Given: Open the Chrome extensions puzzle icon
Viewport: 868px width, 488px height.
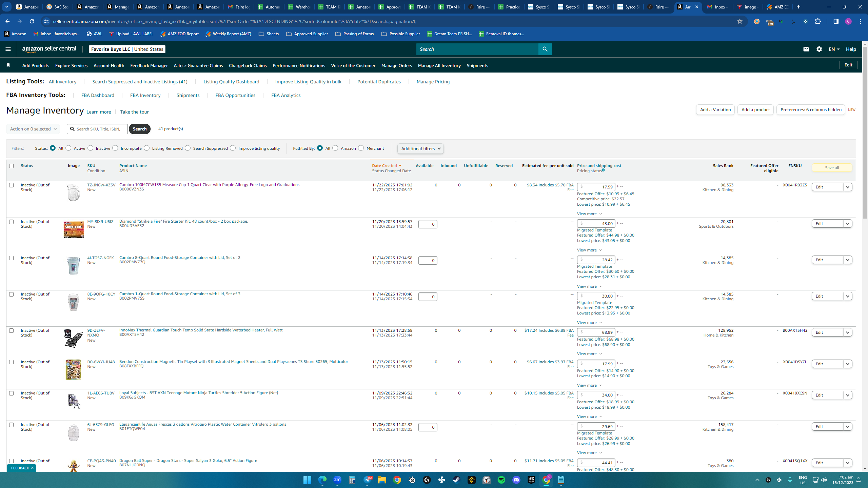Looking at the screenshot, I should point(818,21).
